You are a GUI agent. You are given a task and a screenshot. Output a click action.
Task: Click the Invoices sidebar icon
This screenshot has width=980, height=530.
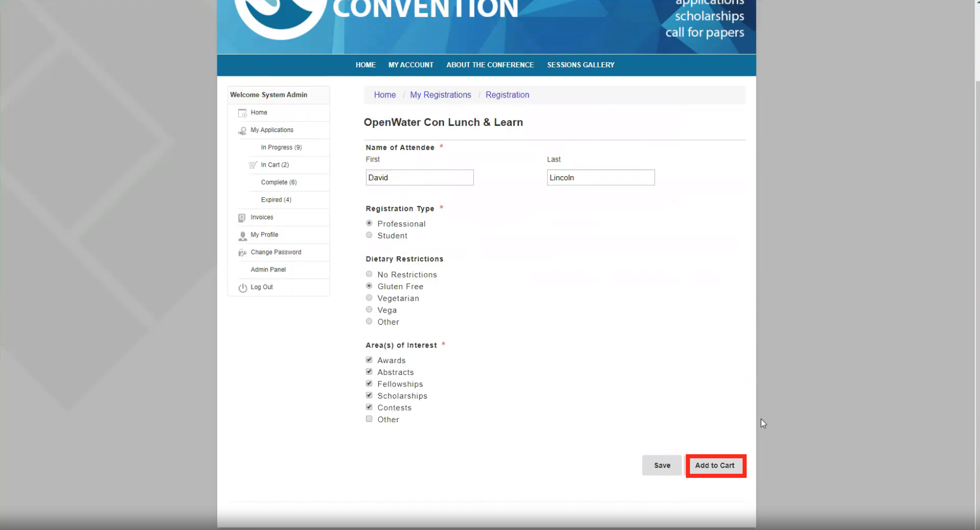pos(242,218)
